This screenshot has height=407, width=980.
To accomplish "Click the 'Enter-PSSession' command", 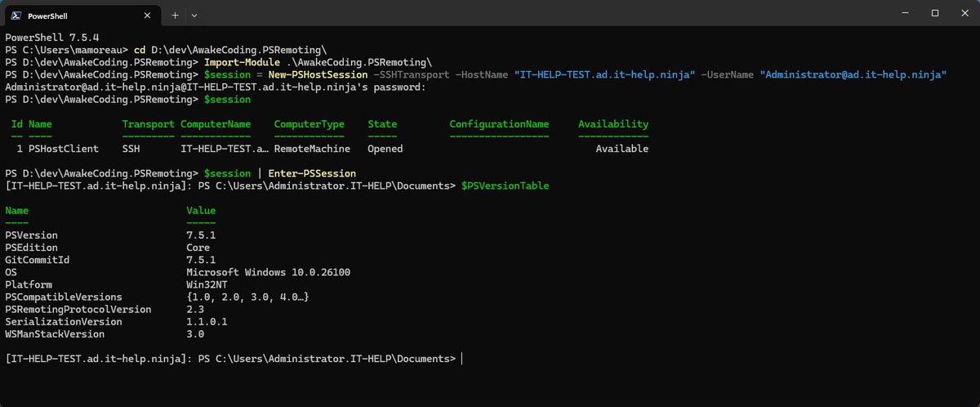I will (x=312, y=173).
